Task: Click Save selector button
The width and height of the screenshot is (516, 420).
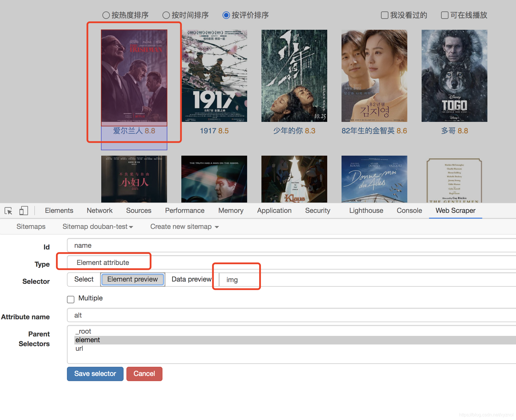Action: click(95, 374)
